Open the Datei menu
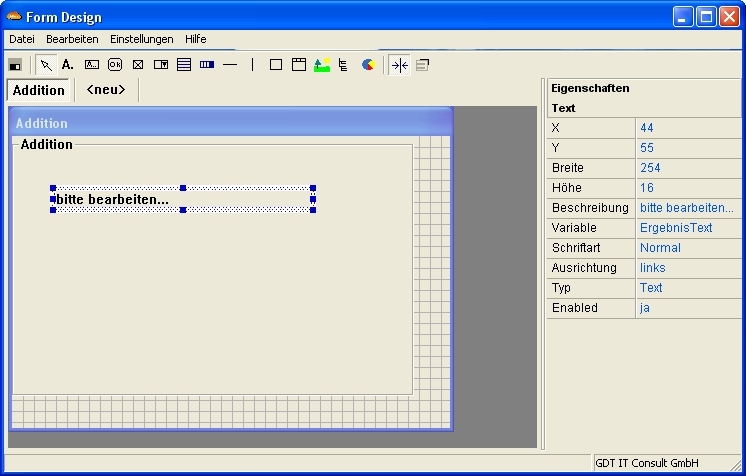This screenshot has height=476, width=746. [22, 39]
